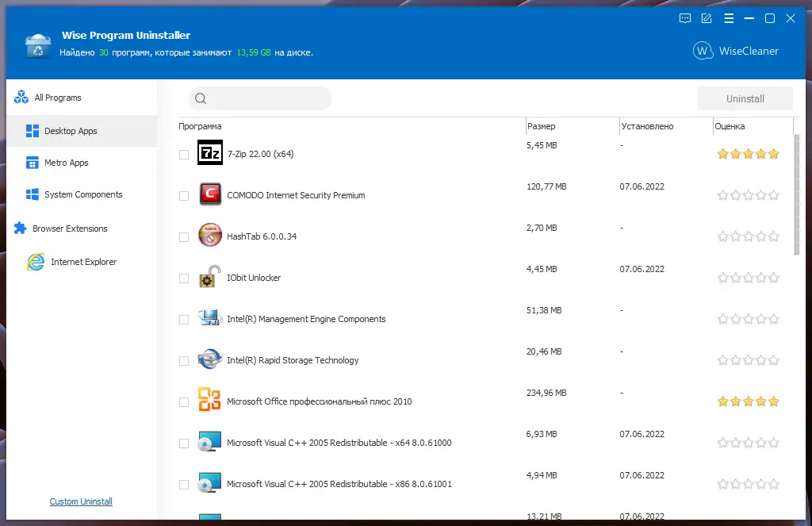
Task: Rate Visual C++ 2005 x64 stars
Action: point(748,443)
